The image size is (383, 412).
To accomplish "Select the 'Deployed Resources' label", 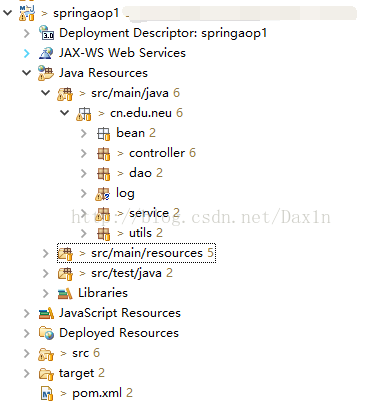I will (x=119, y=333).
